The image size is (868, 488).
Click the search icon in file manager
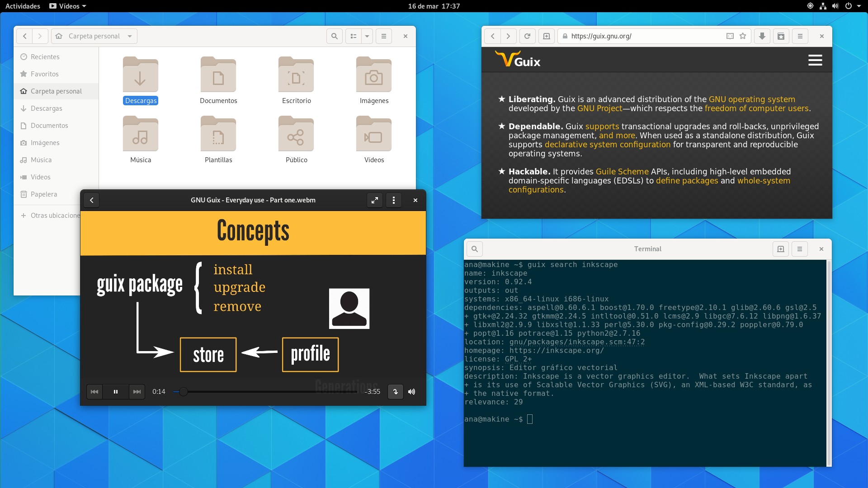334,36
